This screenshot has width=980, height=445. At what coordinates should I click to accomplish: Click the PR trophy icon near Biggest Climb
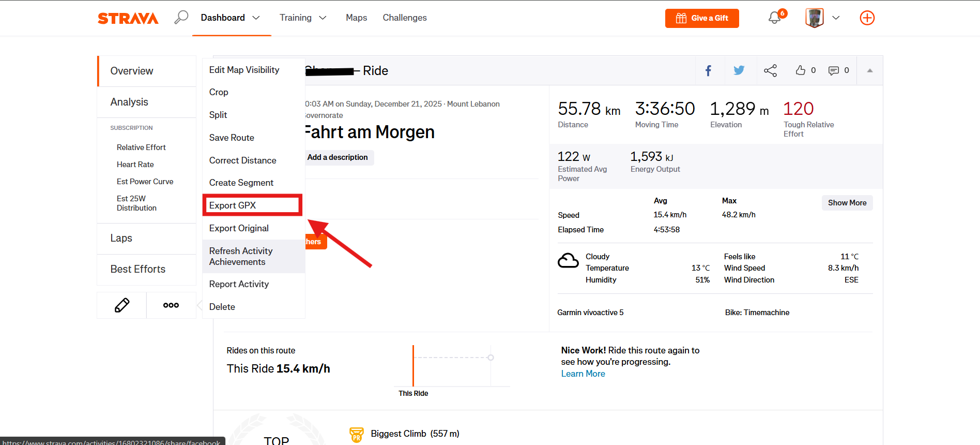point(357,435)
